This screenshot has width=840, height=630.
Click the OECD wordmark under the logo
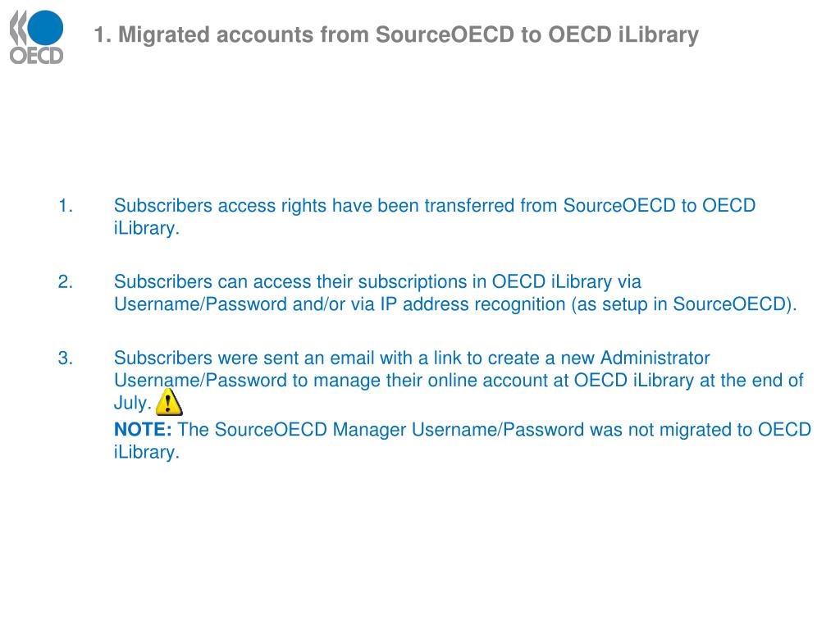pos(36,56)
